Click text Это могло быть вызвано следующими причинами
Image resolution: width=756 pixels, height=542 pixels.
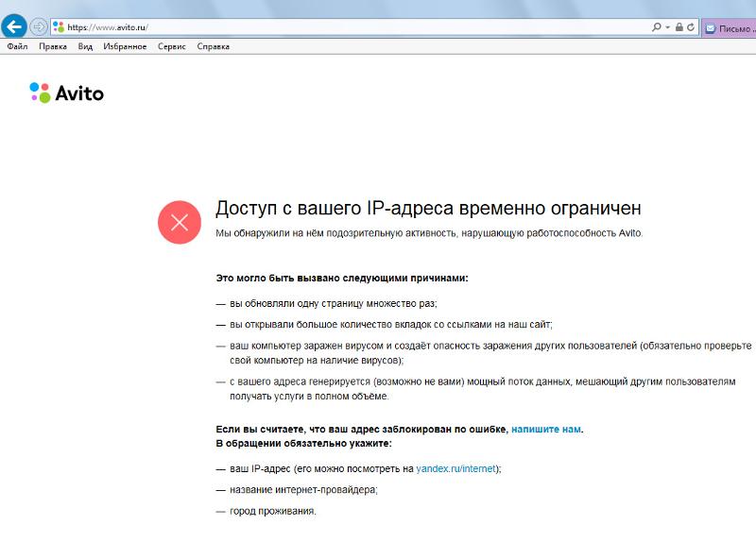tap(342, 278)
